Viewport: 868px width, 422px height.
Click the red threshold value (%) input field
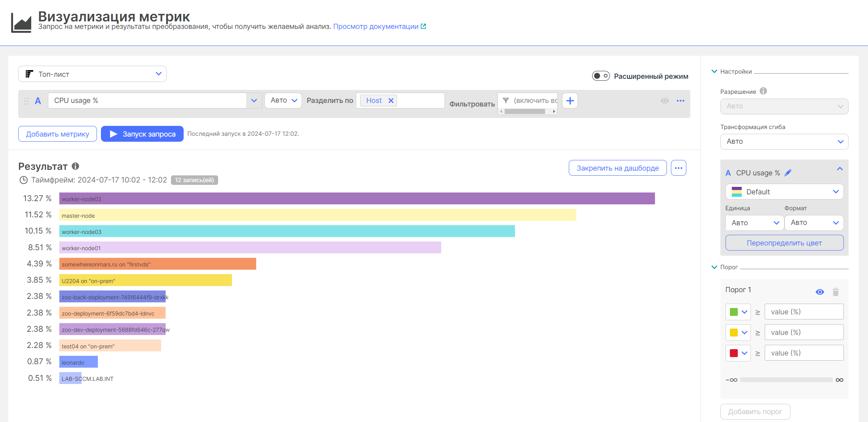click(803, 353)
